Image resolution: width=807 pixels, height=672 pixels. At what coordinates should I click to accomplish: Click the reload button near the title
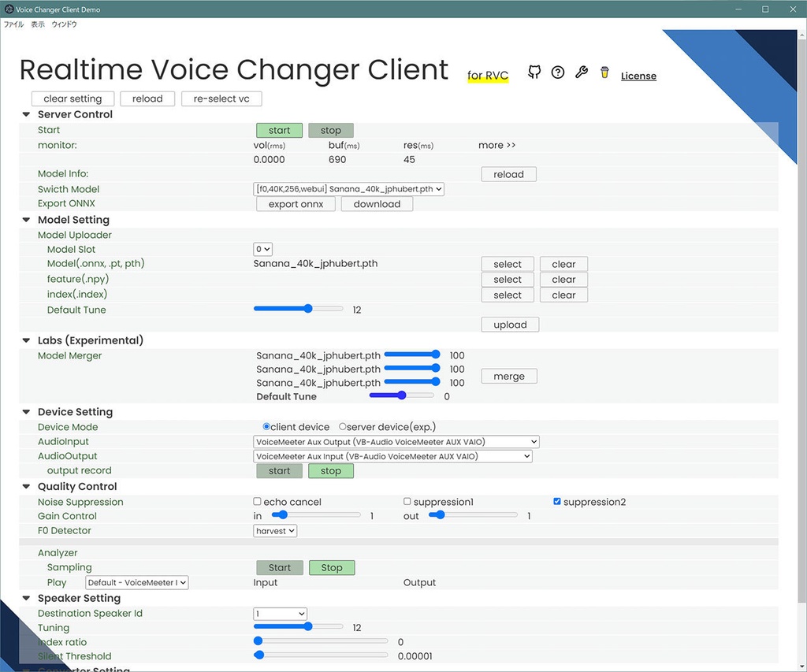pos(147,98)
